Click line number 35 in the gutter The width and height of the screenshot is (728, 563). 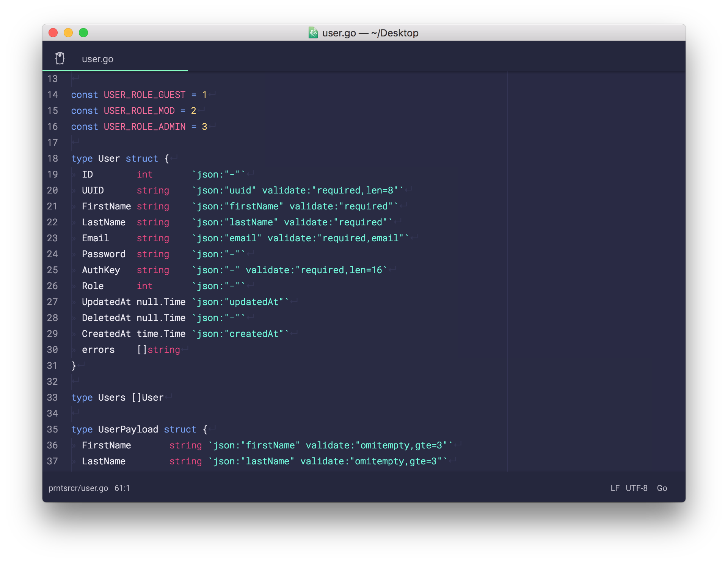pos(52,429)
